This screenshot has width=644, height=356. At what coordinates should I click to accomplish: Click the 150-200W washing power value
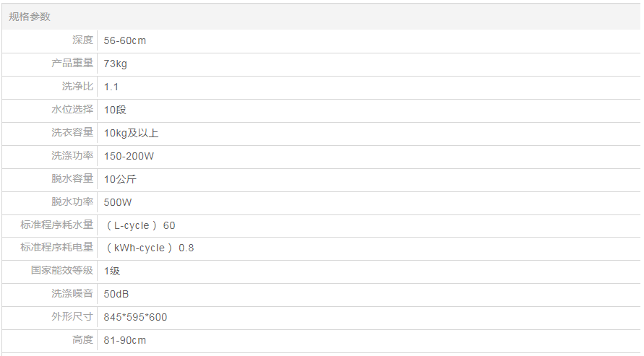(x=129, y=156)
